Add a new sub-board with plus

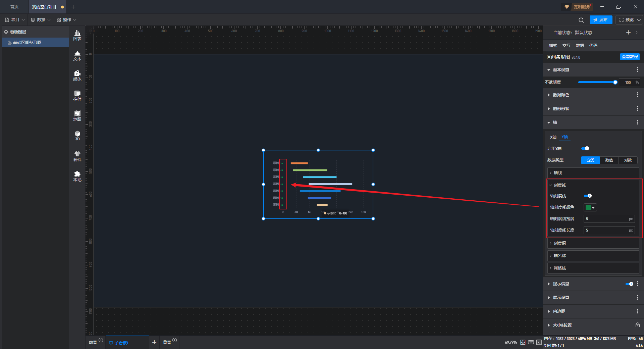pyautogui.click(x=154, y=342)
